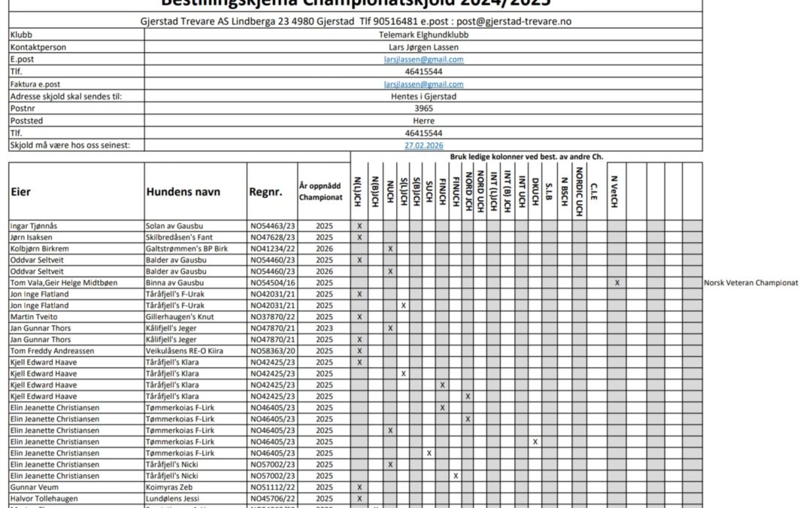Select owner Tom Freddy Andreassen

(53, 351)
